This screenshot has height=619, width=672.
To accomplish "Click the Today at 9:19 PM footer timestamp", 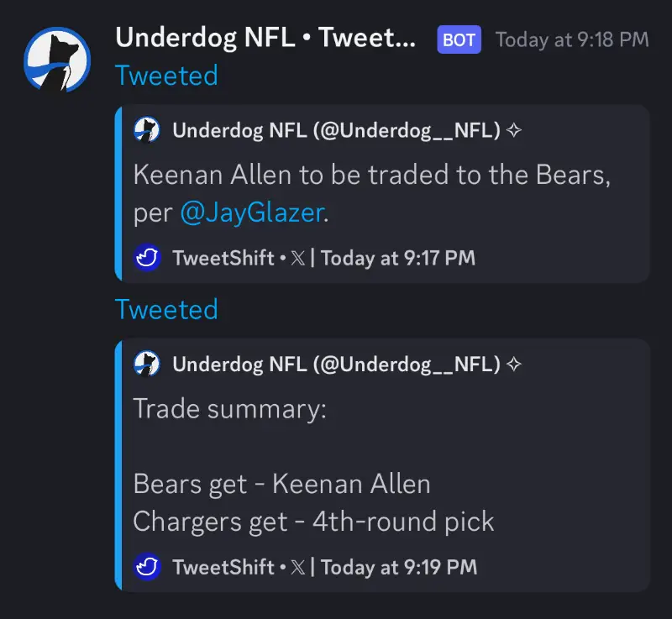I will pyautogui.click(x=398, y=567).
